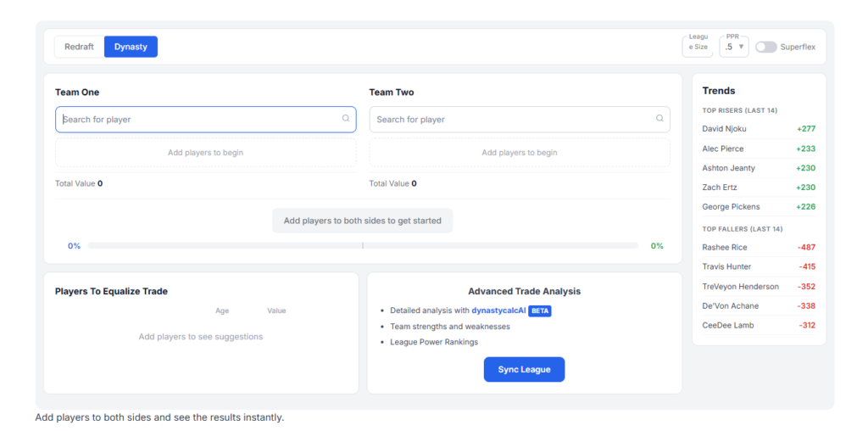
Task: Select Rashee Rice in top fallers
Action: [x=725, y=247]
